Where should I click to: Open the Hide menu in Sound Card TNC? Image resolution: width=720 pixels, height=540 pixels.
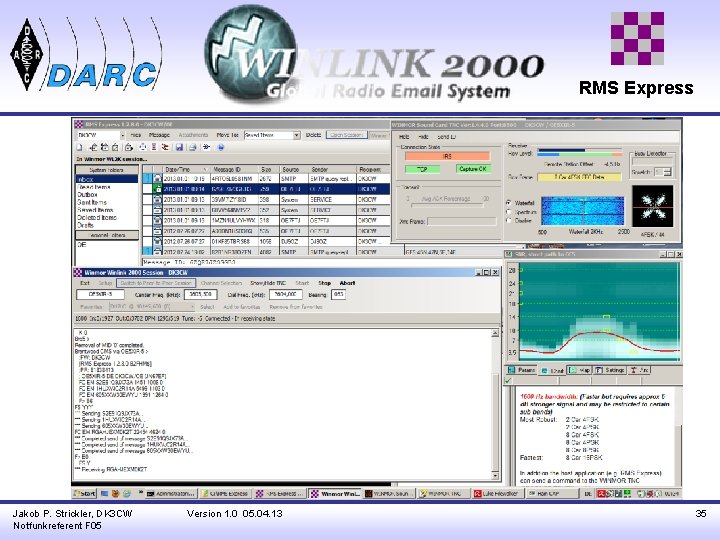pos(423,137)
